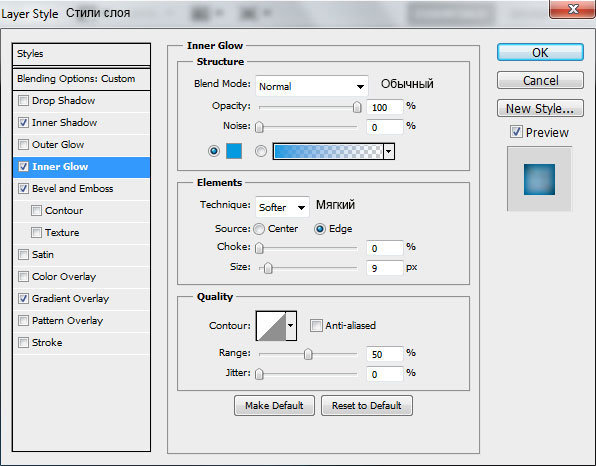
Task: Click the style preview thumbnail
Action: (539, 179)
